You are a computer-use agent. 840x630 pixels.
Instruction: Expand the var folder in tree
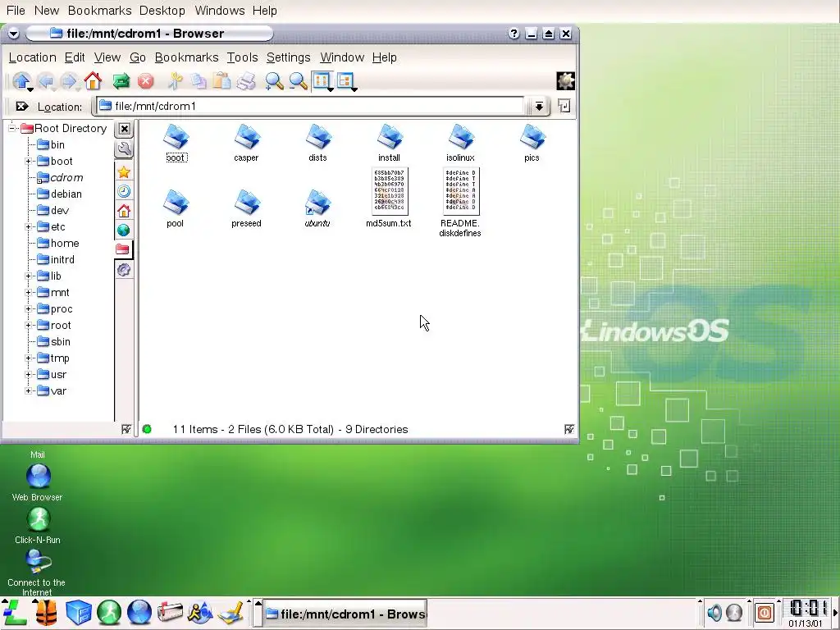(29, 391)
